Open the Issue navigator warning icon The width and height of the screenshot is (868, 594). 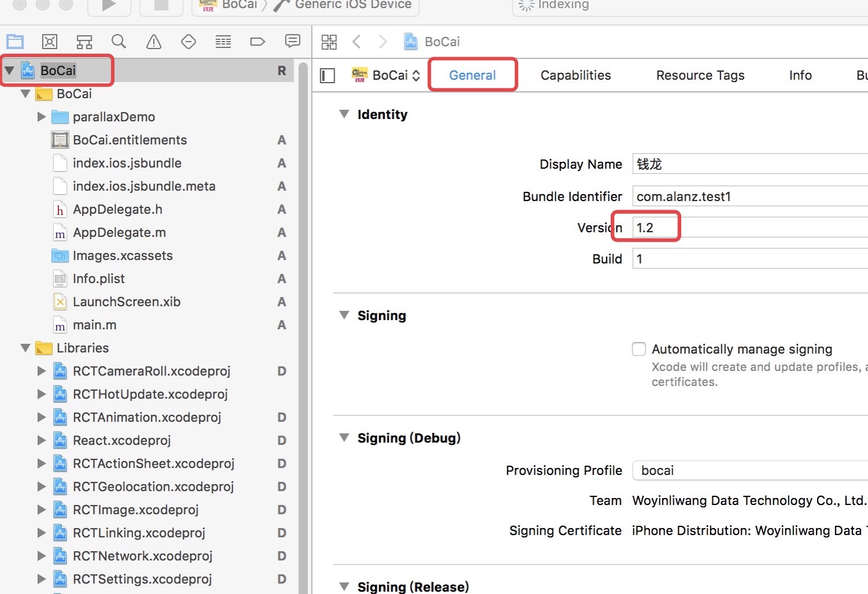[154, 42]
